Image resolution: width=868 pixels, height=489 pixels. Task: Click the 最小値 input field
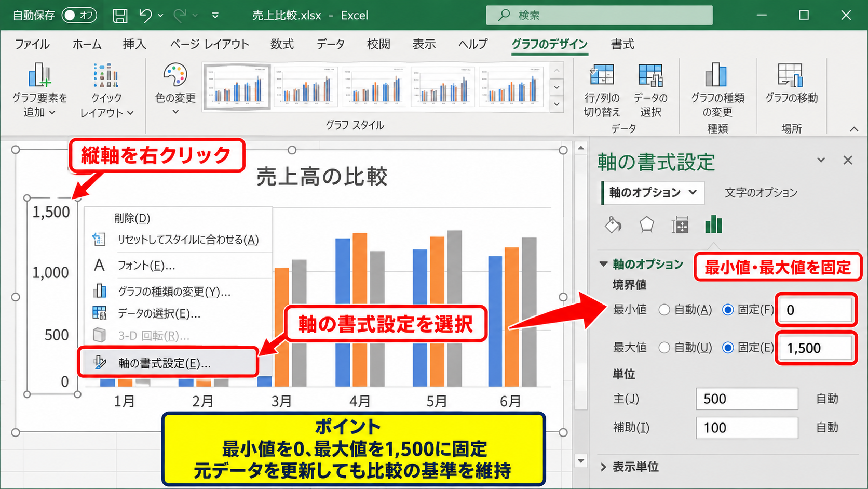[x=816, y=310]
